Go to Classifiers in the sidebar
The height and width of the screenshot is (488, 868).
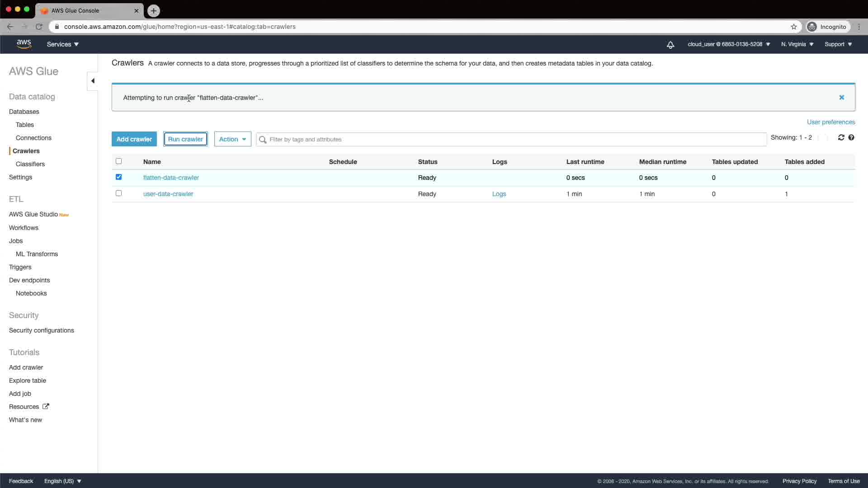point(30,164)
